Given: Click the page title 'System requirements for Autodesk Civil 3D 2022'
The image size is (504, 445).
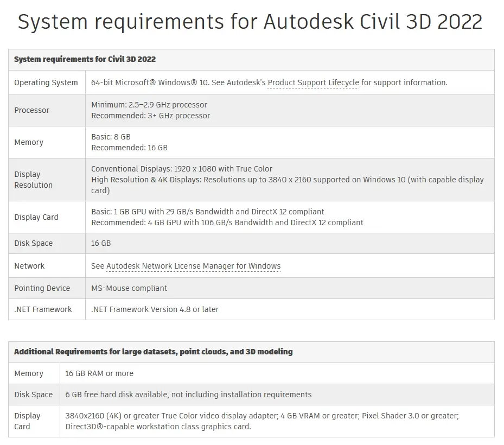Looking at the screenshot, I should click(x=250, y=22).
